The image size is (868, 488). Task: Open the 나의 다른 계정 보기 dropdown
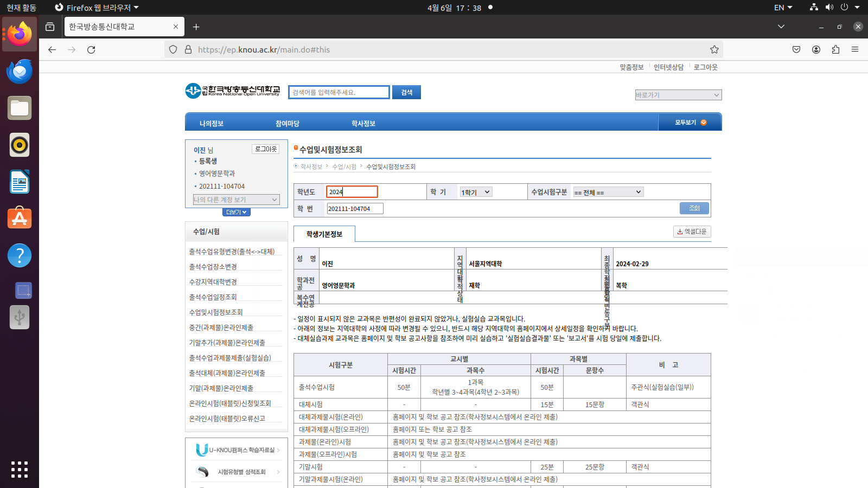(236, 200)
